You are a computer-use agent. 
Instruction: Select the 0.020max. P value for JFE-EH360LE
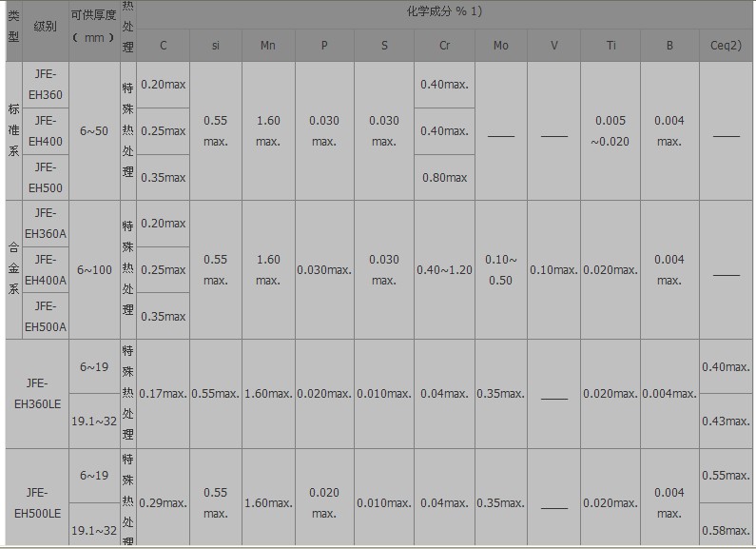(x=324, y=394)
